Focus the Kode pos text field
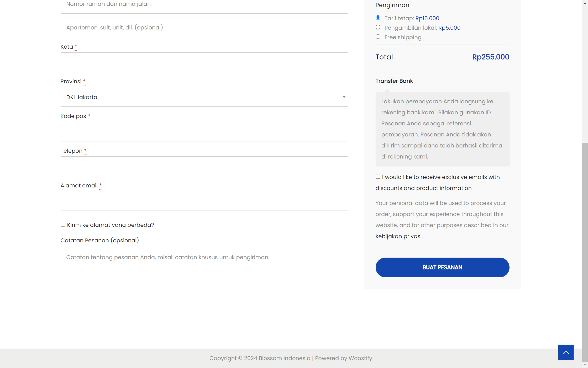This screenshot has width=588, height=368. click(204, 132)
